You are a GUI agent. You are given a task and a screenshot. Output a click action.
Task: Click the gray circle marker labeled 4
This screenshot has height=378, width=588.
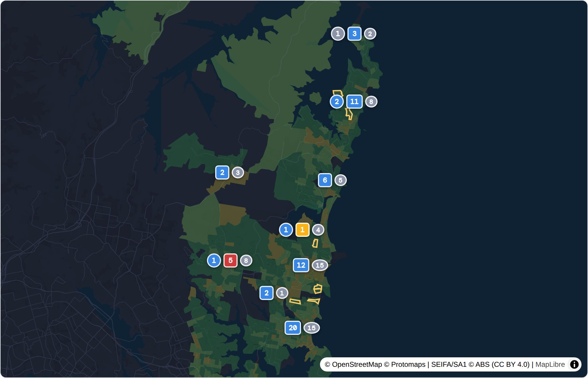318,230
